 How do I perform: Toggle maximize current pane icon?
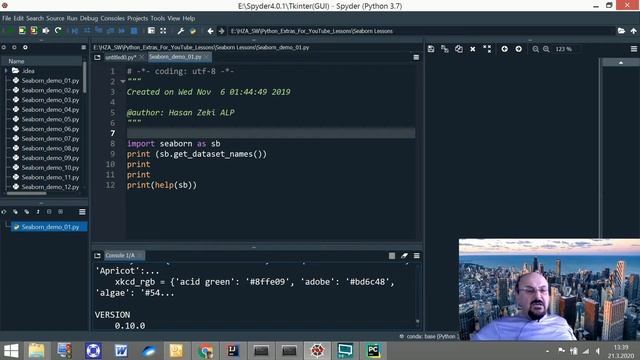(x=151, y=31)
